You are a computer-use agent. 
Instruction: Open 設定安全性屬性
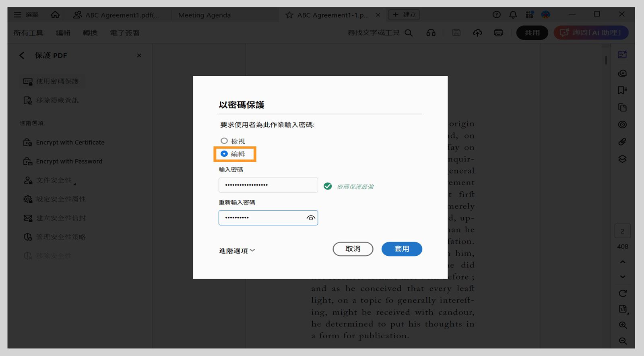tap(54, 199)
